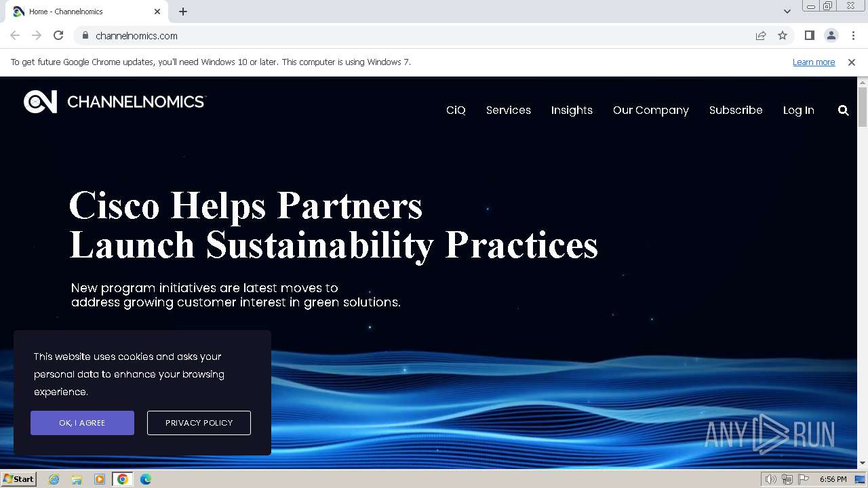Click the scrollbar up arrow

[x=863, y=82]
